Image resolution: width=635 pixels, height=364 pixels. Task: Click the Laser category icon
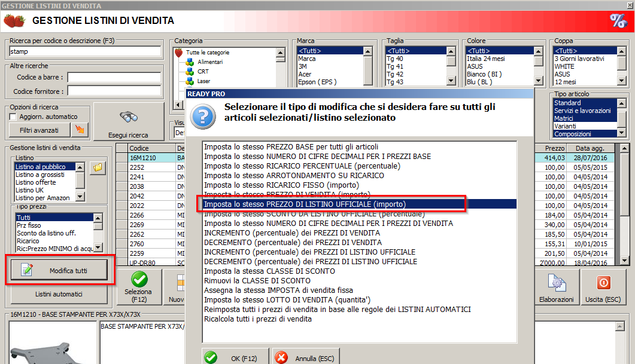click(x=190, y=81)
